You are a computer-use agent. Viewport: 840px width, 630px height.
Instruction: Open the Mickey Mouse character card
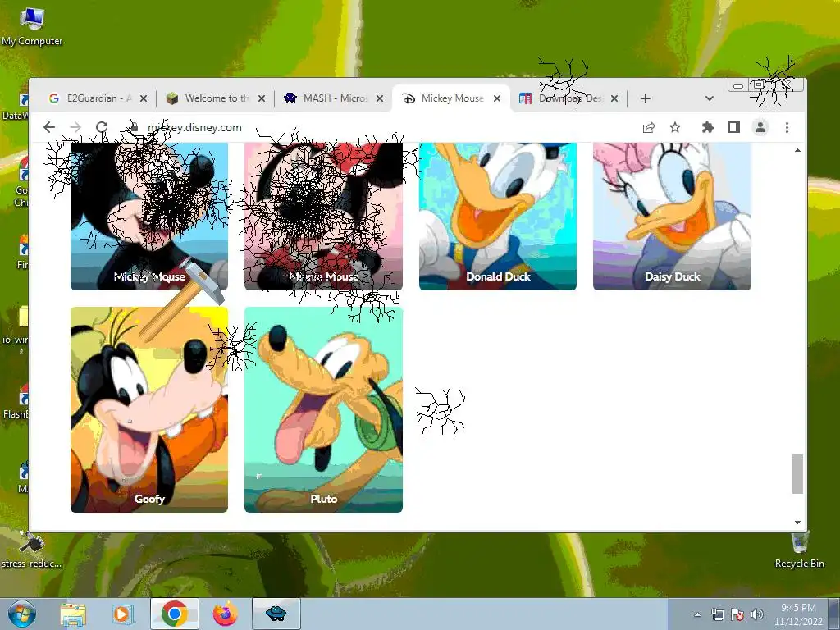(x=149, y=217)
